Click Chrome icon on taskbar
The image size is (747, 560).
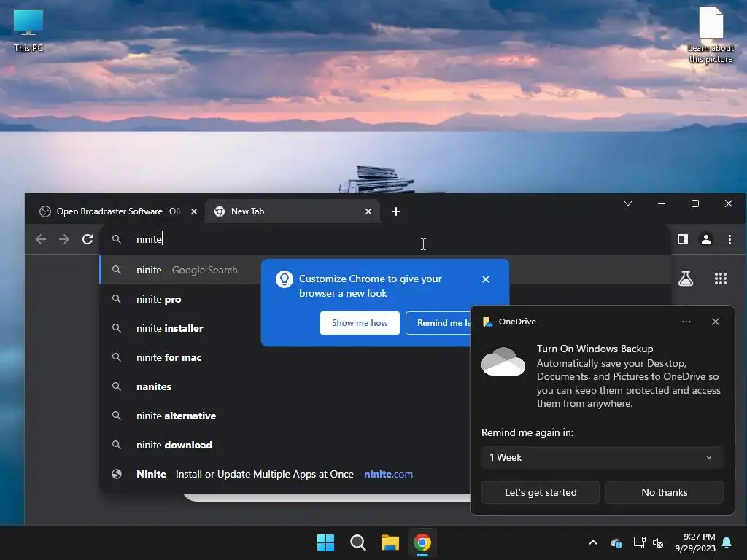422,542
